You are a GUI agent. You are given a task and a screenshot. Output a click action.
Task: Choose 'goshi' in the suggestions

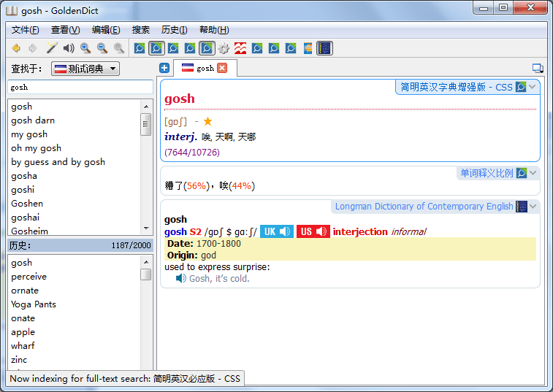(74, 190)
